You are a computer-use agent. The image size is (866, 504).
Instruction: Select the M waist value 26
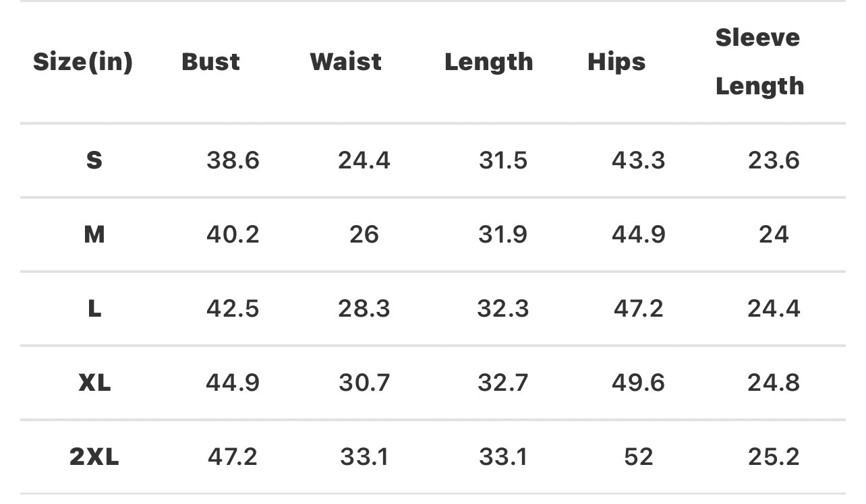[x=364, y=234]
